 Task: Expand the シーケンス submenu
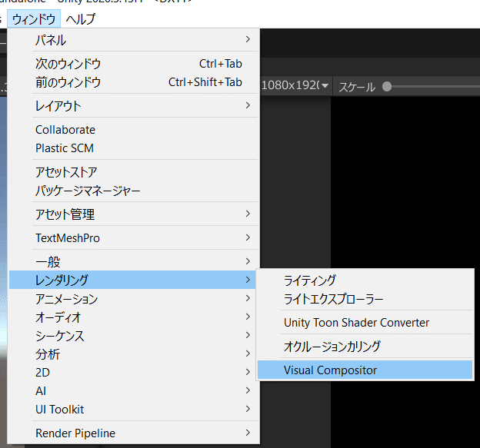click(x=134, y=336)
